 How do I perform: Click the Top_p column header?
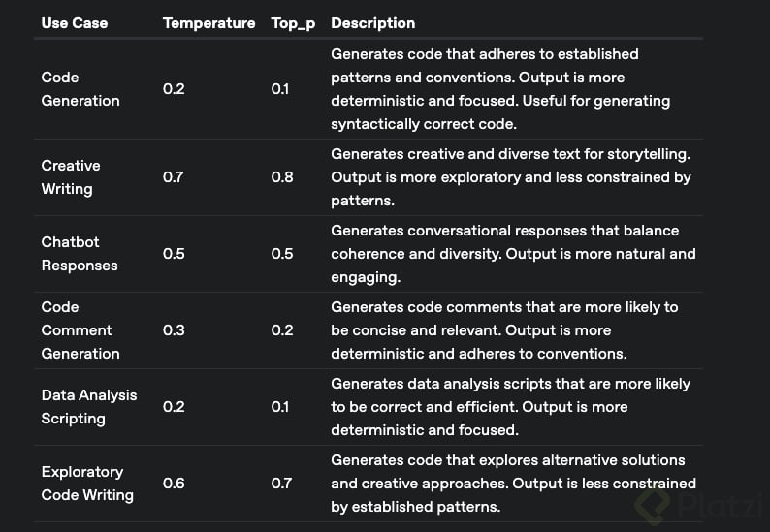(293, 22)
